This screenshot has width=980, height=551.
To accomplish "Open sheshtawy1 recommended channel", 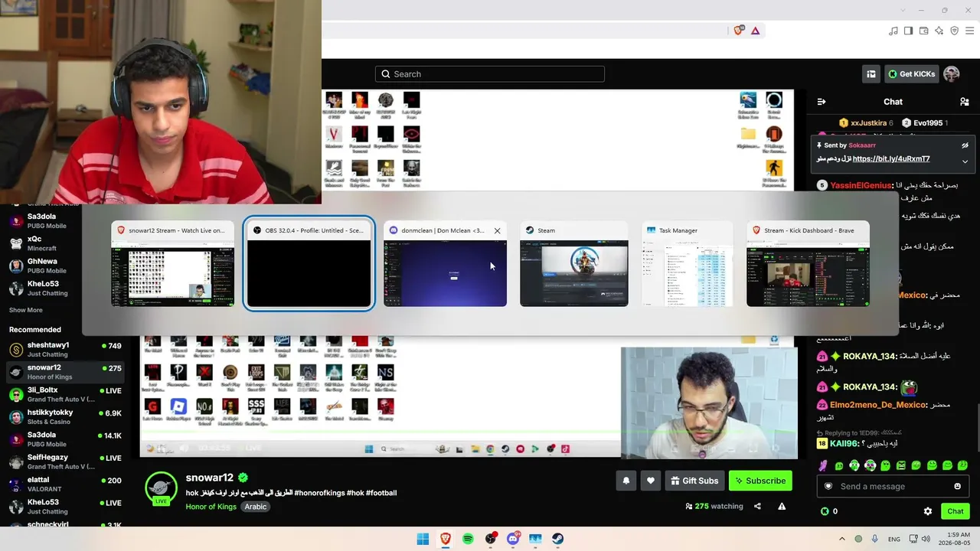I will point(64,350).
